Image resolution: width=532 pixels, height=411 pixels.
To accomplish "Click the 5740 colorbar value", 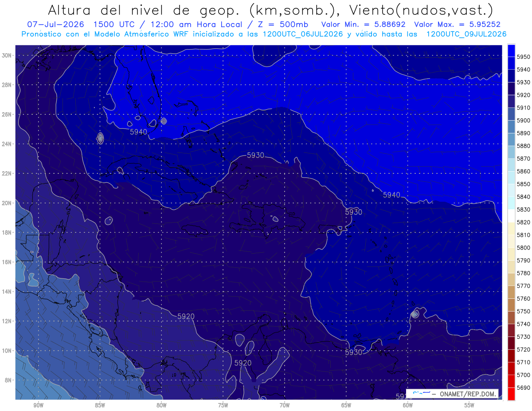I will tap(524, 324).
